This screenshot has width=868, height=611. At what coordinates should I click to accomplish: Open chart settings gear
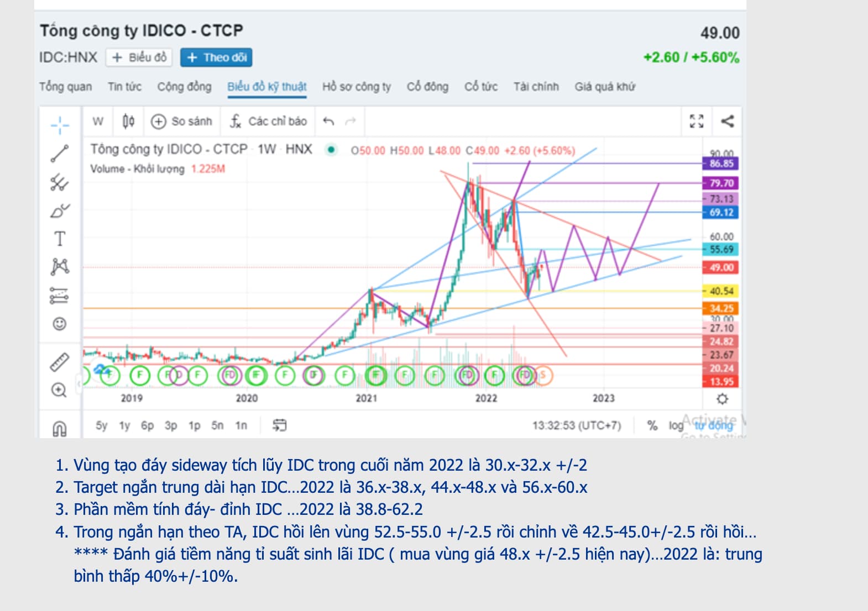point(722,398)
